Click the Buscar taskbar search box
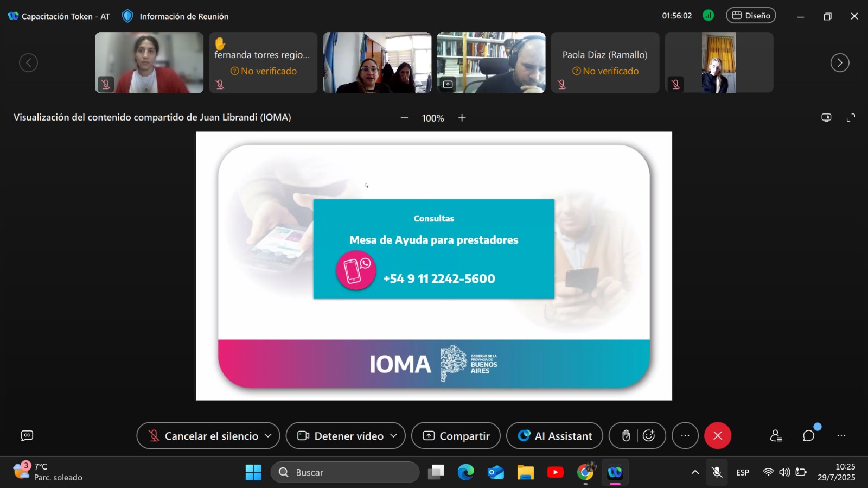Viewport: 868px width, 488px height. click(345, 472)
